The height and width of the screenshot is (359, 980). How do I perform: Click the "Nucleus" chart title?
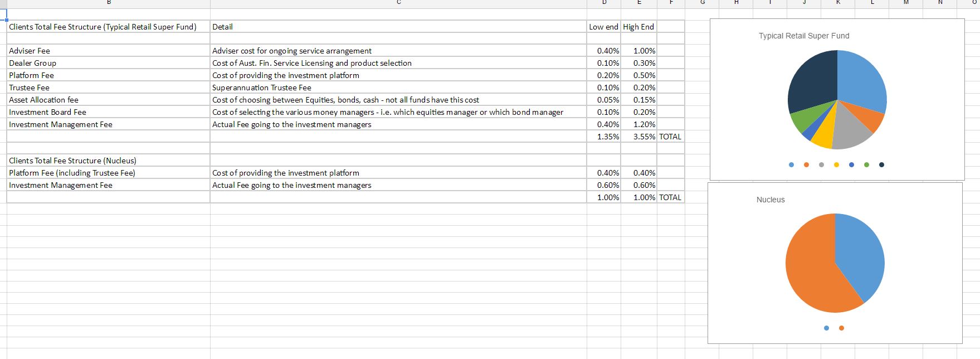tap(771, 200)
